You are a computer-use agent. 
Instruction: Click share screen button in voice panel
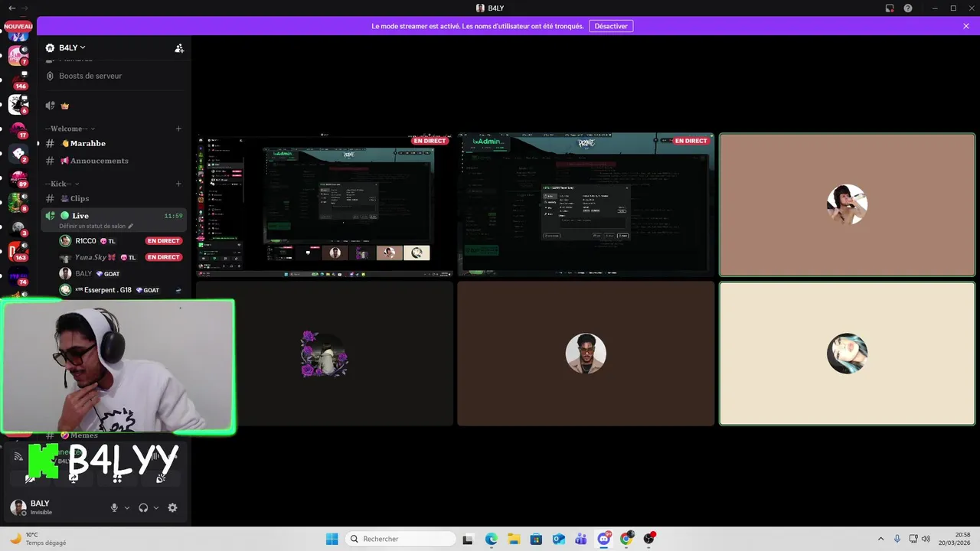(73, 478)
